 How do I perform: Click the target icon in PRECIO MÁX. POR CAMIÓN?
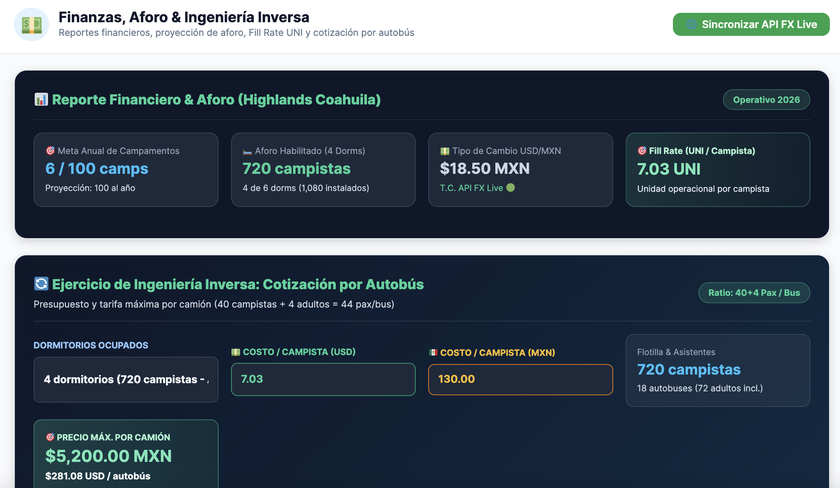pos(50,437)
